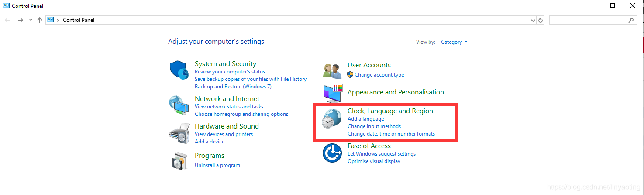The image size is (644, 195).
Task: Open Choose homegroup and sharing options
Action: [x=241, y=114]
